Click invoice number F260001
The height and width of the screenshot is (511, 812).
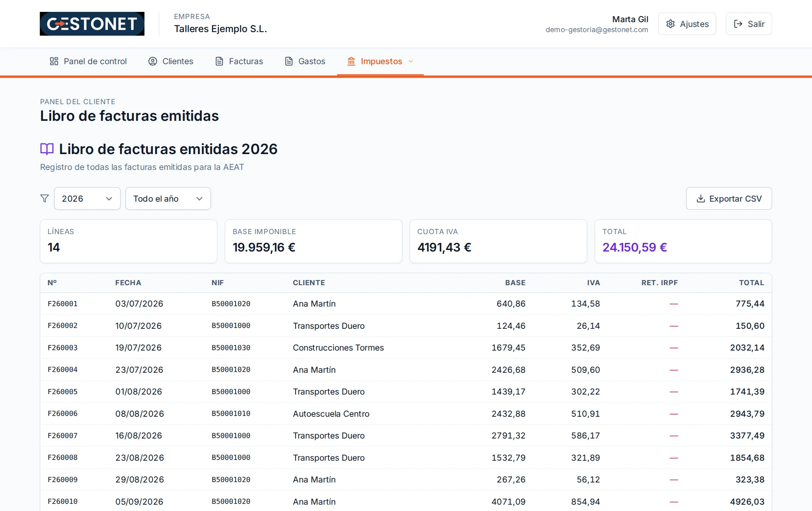(63, 304)
